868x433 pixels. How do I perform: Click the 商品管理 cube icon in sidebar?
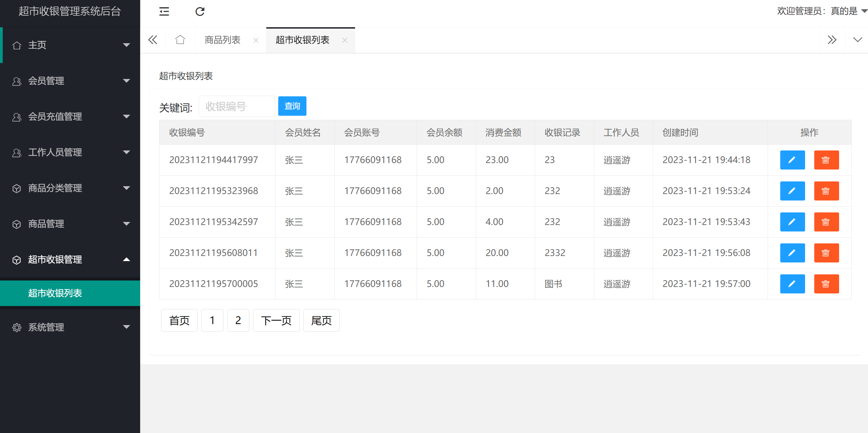click(x=16, y=224)
